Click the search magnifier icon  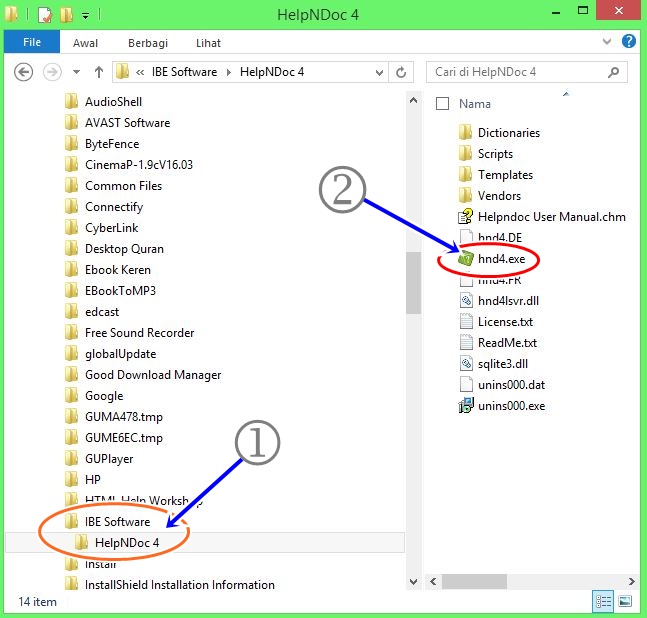614,72
